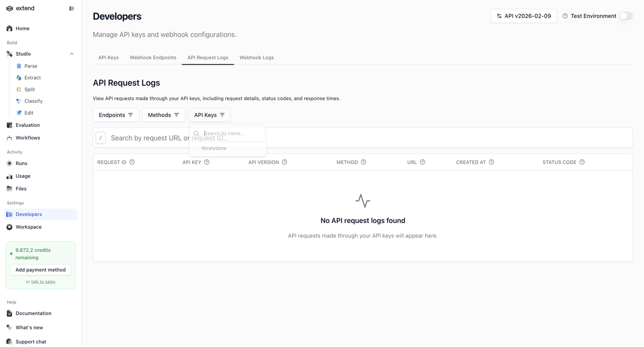This screenshot has height=347, width=644.
Task: Click the Studio tools icon
Action: (9, 54)
